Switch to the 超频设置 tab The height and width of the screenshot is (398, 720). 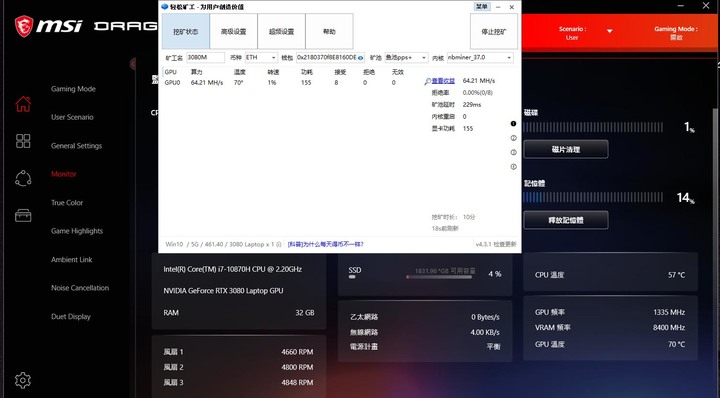281,31
